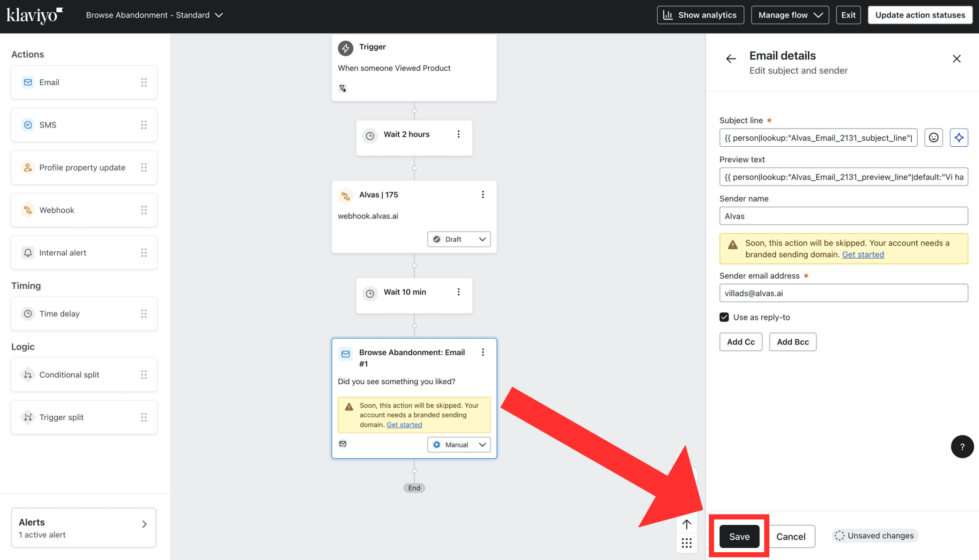
Task: Grab the SMS action drag handle
Action: (x=144, y=125)
